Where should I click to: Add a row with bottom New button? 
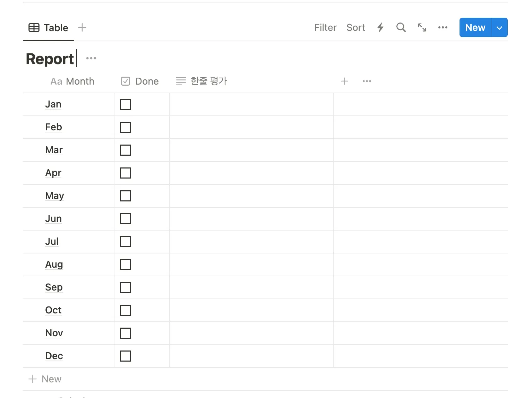(45, 379)
